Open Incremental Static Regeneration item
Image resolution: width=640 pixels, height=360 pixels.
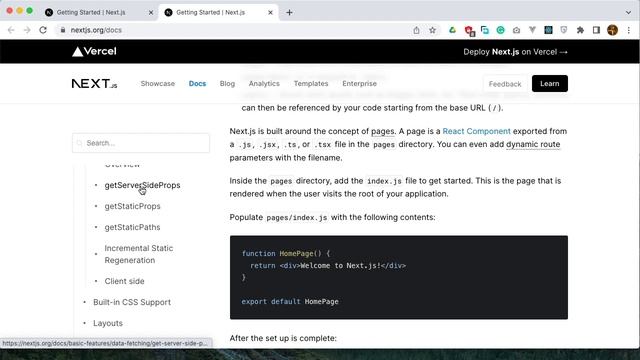pyautogui.click(x=138, y=254)
